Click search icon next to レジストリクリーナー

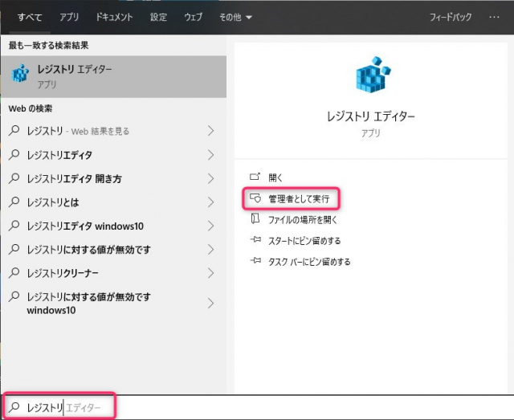coord(14,272)
